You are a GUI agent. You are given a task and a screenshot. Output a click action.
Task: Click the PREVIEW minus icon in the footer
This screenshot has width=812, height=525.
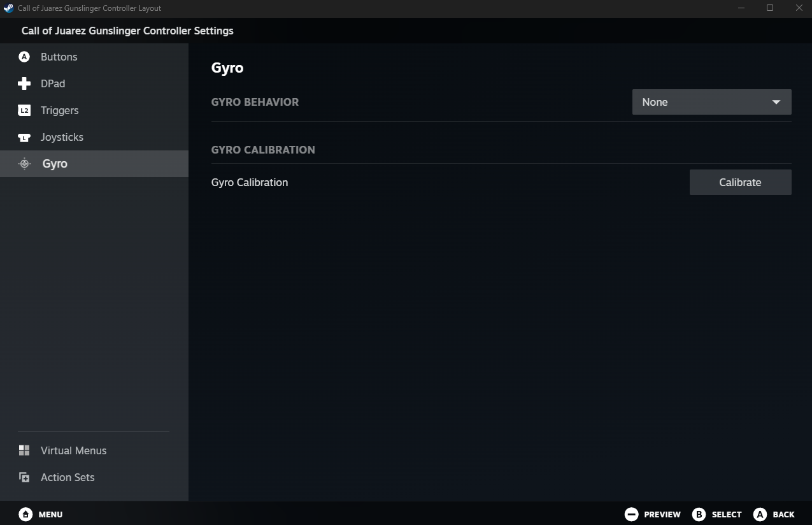tap(631, 514)
